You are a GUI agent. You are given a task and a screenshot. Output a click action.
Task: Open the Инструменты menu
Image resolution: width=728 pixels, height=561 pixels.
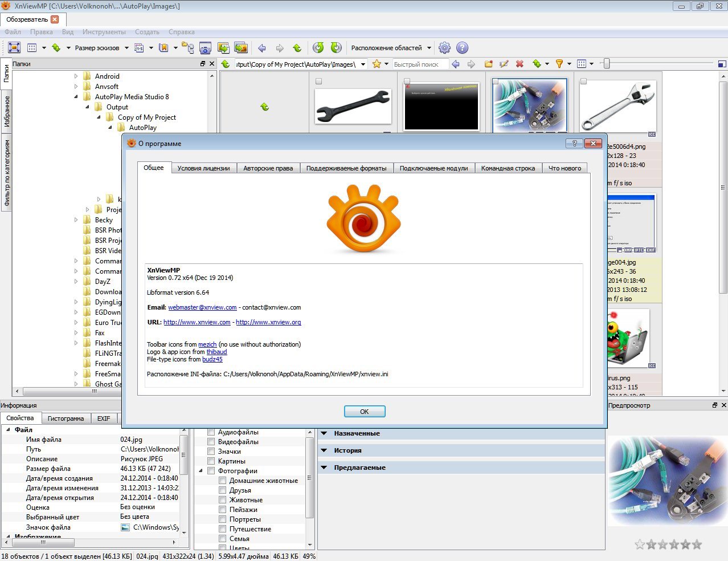[104, 32]
